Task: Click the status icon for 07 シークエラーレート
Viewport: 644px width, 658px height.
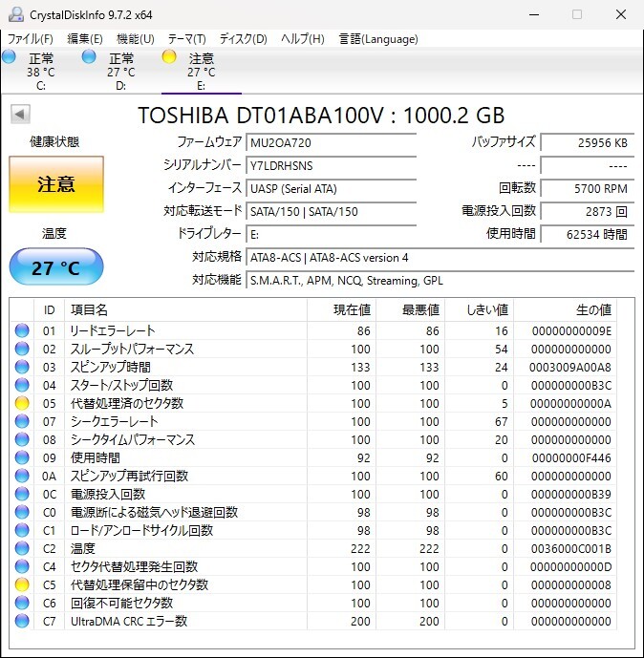Action: click(22, 421)
